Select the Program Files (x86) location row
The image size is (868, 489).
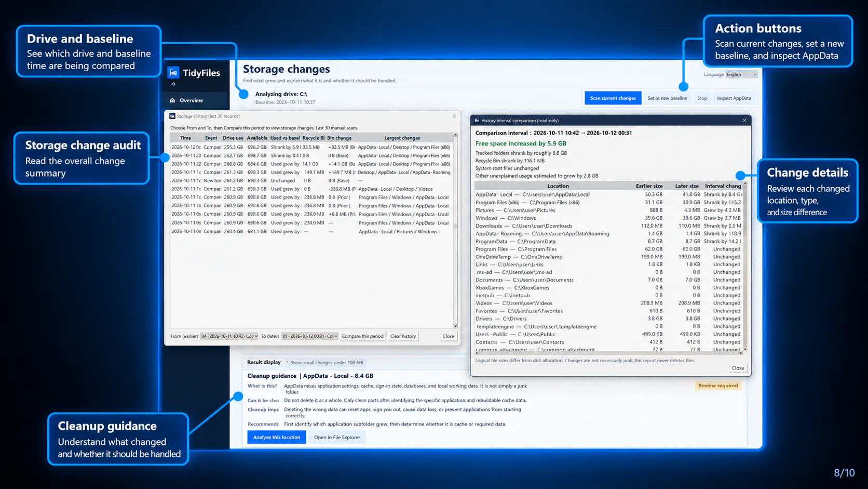click(608, 202)
